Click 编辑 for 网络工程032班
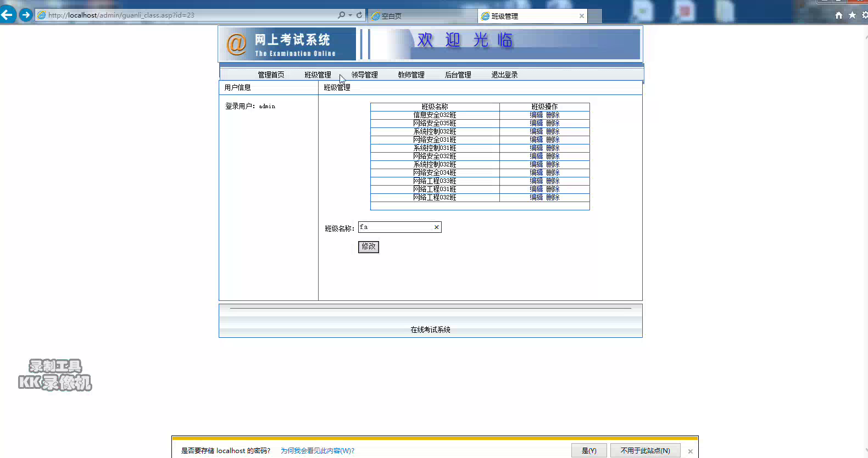This screenshot has width=868, height=458. point(536,197)
